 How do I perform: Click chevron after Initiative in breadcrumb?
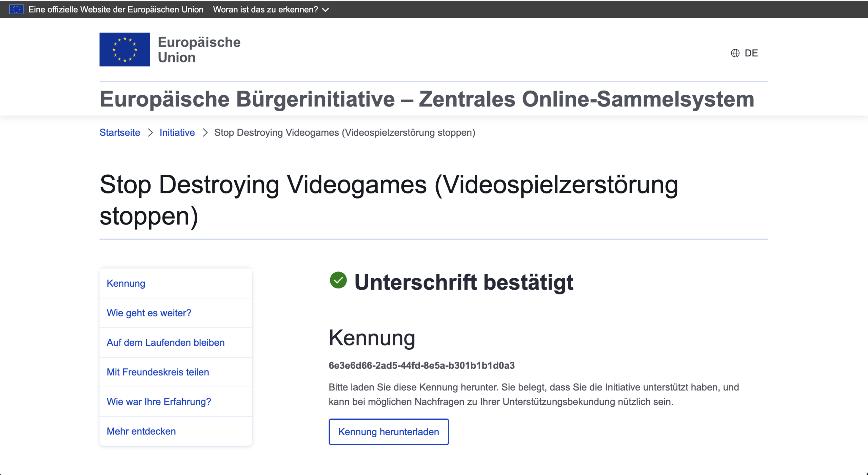tap(205, 133)
